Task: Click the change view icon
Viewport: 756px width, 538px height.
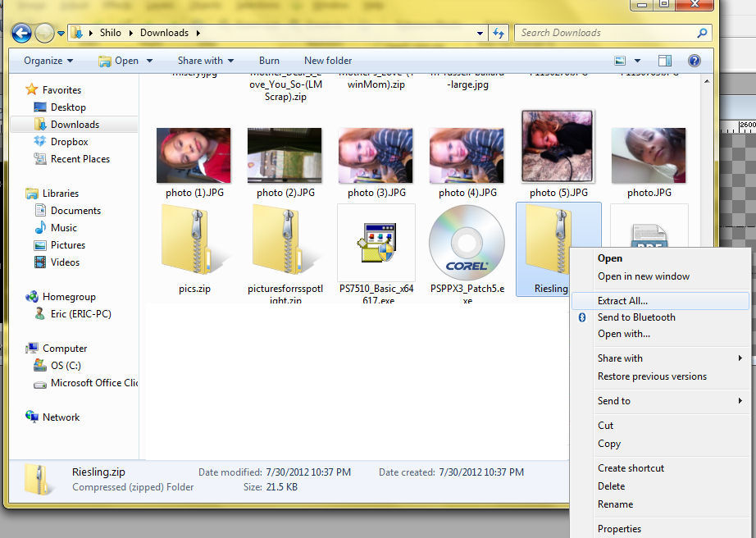Action: pos(620,61)
